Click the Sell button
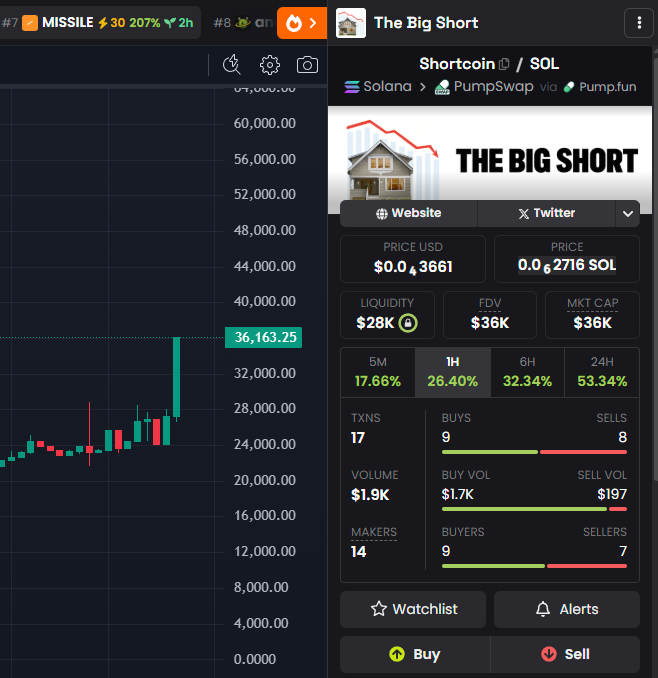Screen dimensions: 658x678 coord(565,654)
